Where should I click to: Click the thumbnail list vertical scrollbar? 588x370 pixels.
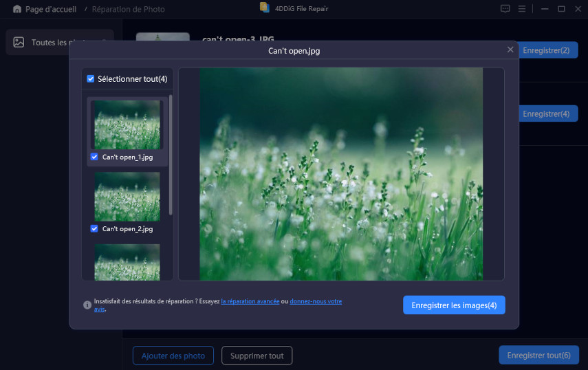pyautogui.click(x=171, y=155)
